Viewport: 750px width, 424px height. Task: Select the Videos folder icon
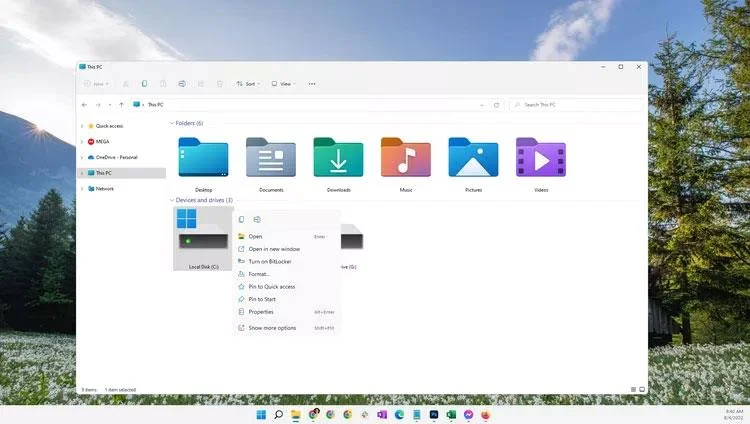[541, 157]
